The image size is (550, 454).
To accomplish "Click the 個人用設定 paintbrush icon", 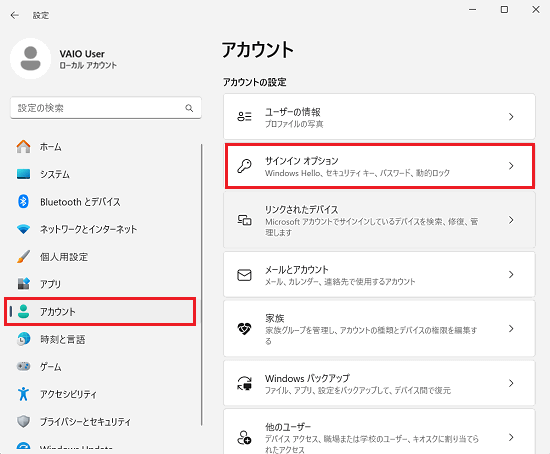I will pyautogui.click(x=24, y=256).
